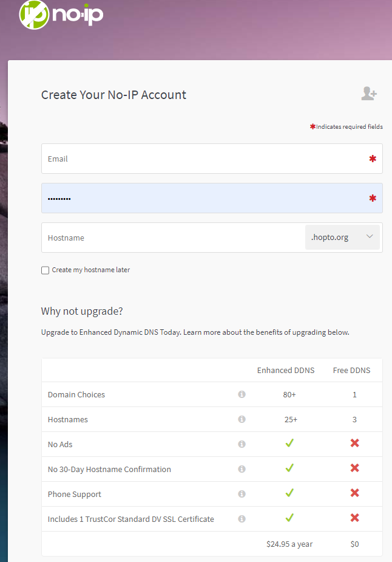Click red X in No 30-Day Hostname Confirmation row
Image resolution: width=392 pixels, height=562 pixels.
[355, 468]
